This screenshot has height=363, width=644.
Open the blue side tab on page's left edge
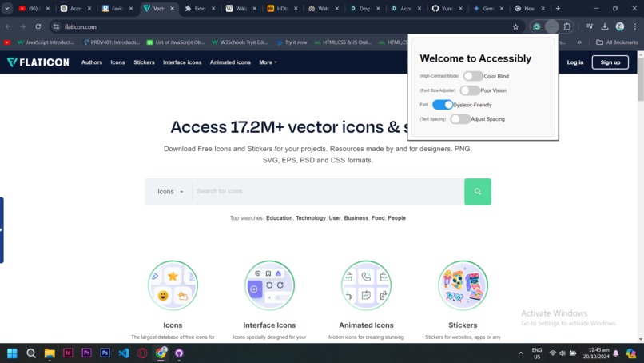pyautogui.click(x=2, y=230)
